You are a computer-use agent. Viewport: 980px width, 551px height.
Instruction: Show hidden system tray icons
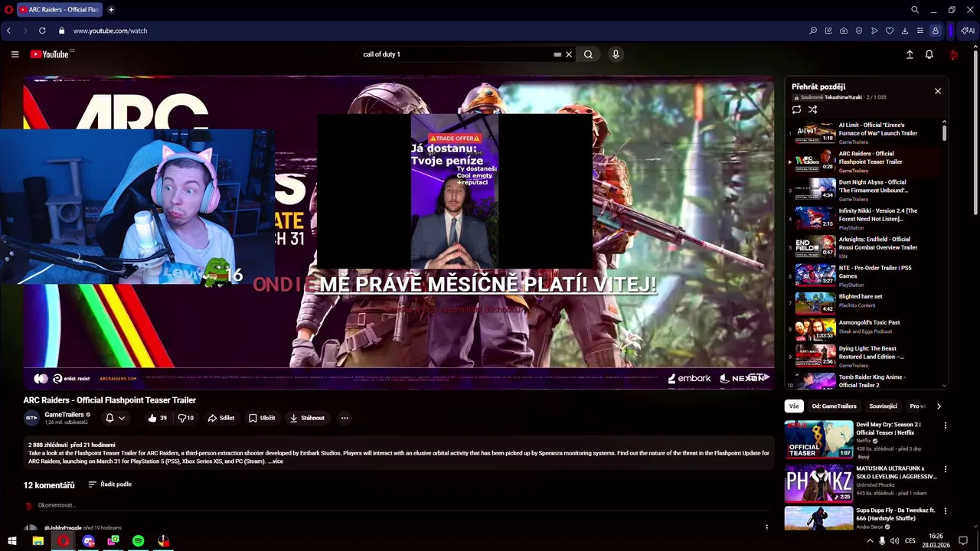coord(870,541)
